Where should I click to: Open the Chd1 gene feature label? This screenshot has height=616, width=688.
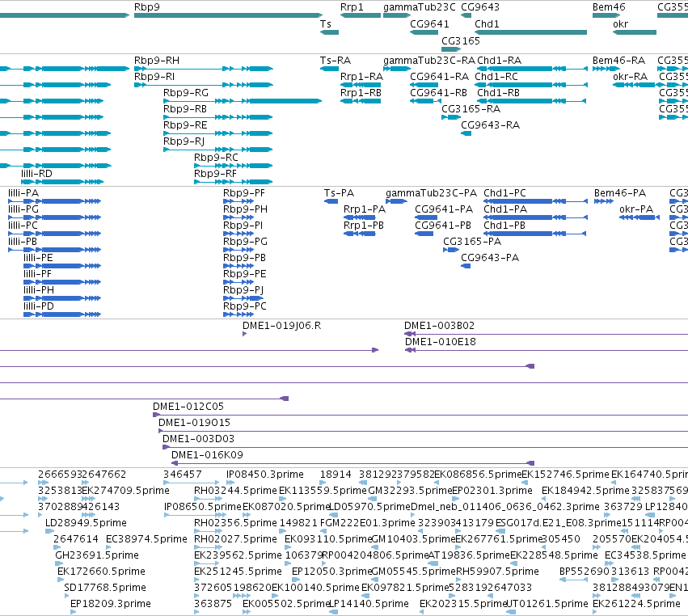487,23
